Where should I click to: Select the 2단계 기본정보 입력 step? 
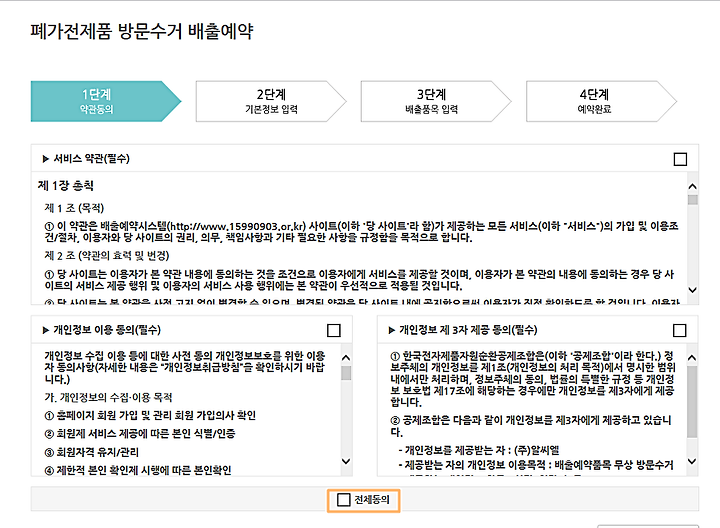pos(271,101)
